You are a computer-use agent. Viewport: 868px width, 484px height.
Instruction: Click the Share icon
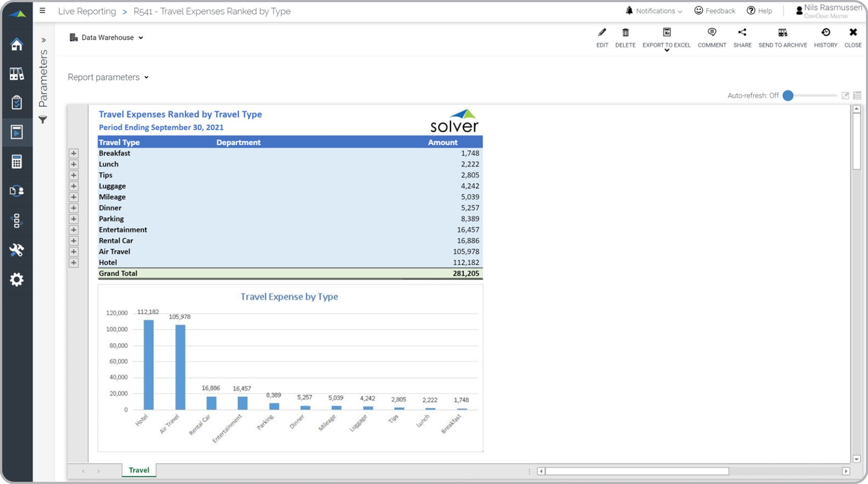742,33
